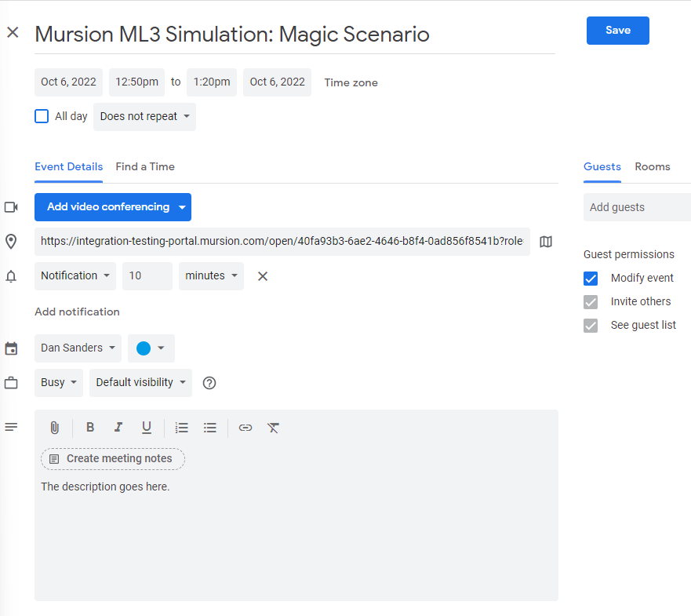Open the Busy availability dropdown
691x616 pixels.
58,382
